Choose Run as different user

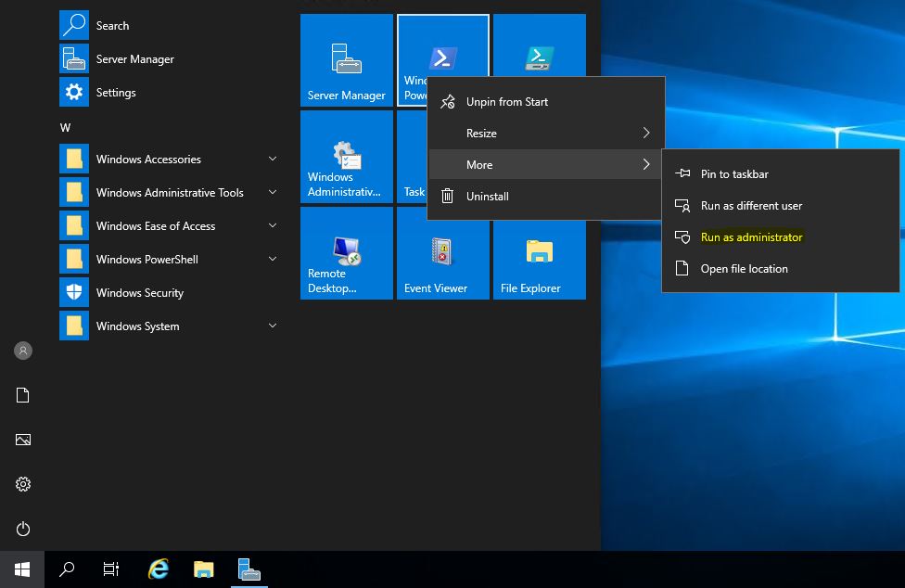click(781, 205)
